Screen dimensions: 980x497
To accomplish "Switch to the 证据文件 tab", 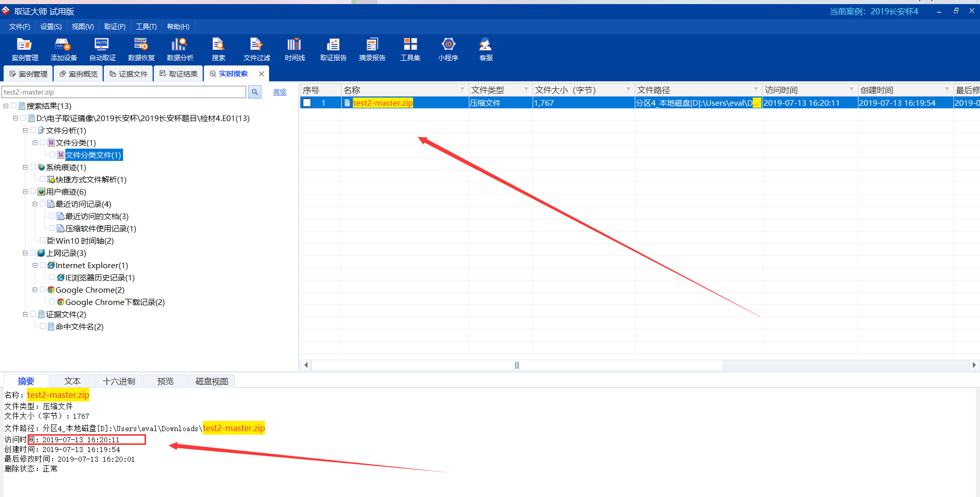I will (x=128, y=74).
